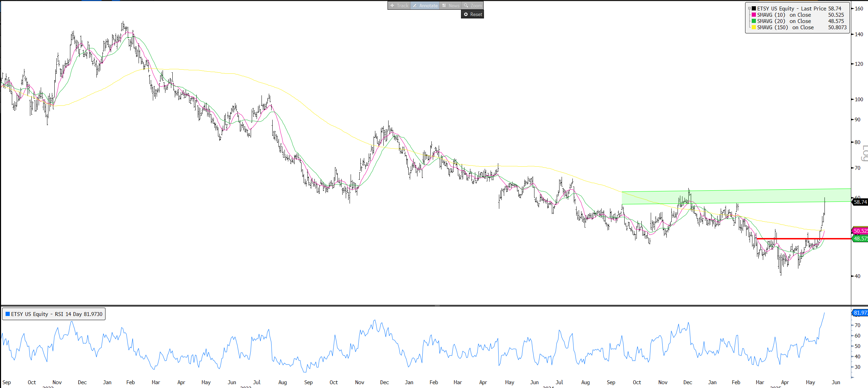This screenshot has height=388, width=868.
Task: Click the yellow SMAVG (150) swatch
Action: 754,27
